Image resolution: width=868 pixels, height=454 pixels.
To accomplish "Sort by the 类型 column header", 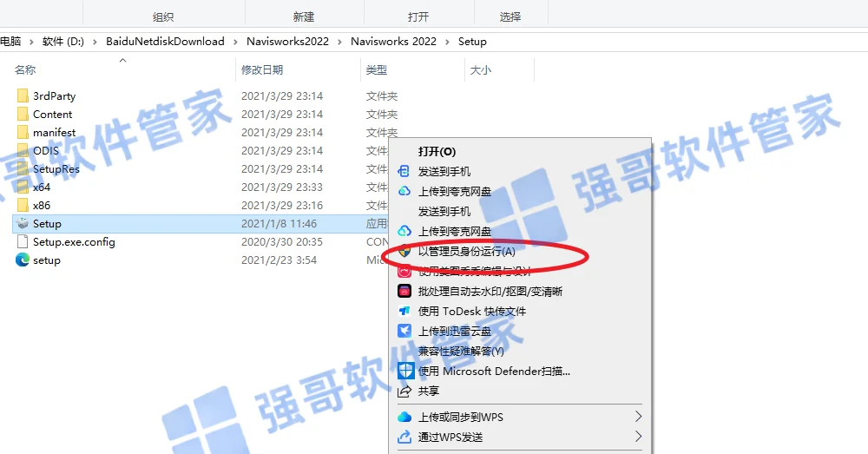I will click(377, 69).
